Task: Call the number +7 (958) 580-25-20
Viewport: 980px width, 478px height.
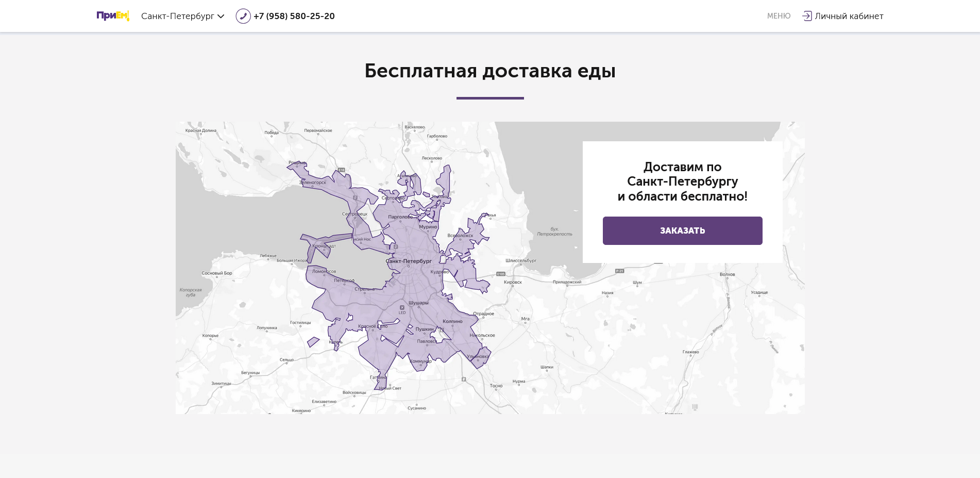Action: 294,16
